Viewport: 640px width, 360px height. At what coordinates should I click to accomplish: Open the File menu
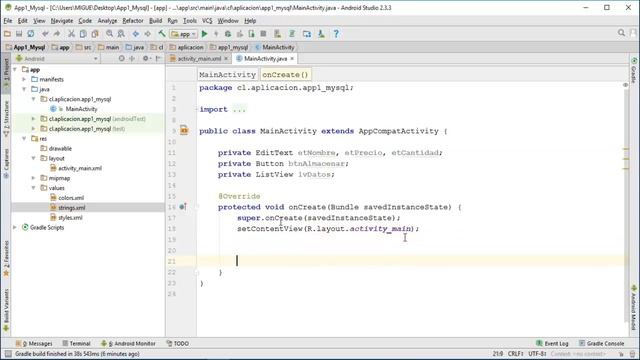[8, 21]
